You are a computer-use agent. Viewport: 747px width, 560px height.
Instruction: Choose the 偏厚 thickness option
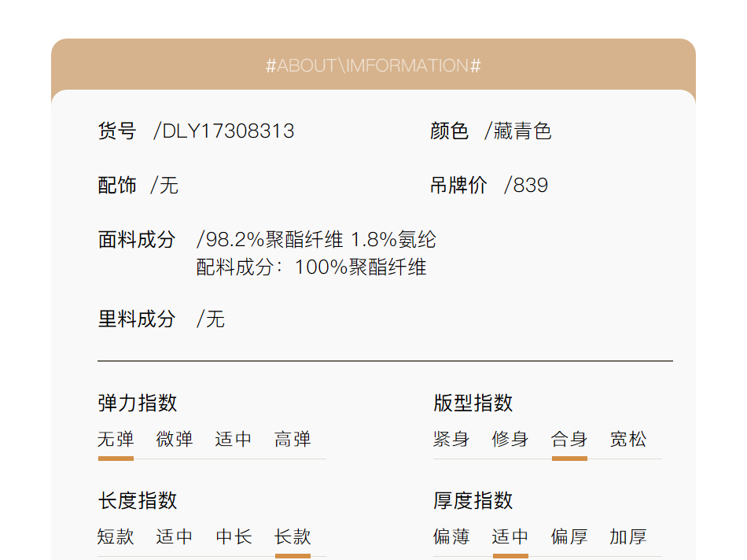pos(569,537)
